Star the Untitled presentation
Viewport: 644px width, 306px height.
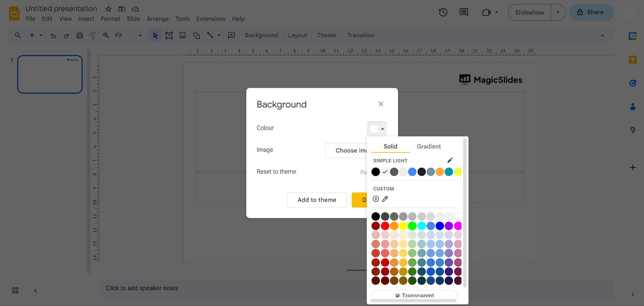(108, 9)
